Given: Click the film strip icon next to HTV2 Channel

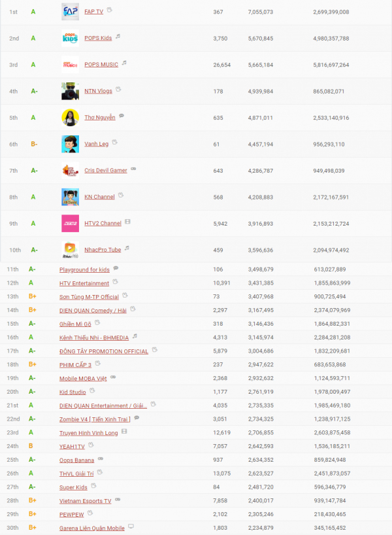Looking at the screenshot, I should pyautogui.click(x=127, y=222).
